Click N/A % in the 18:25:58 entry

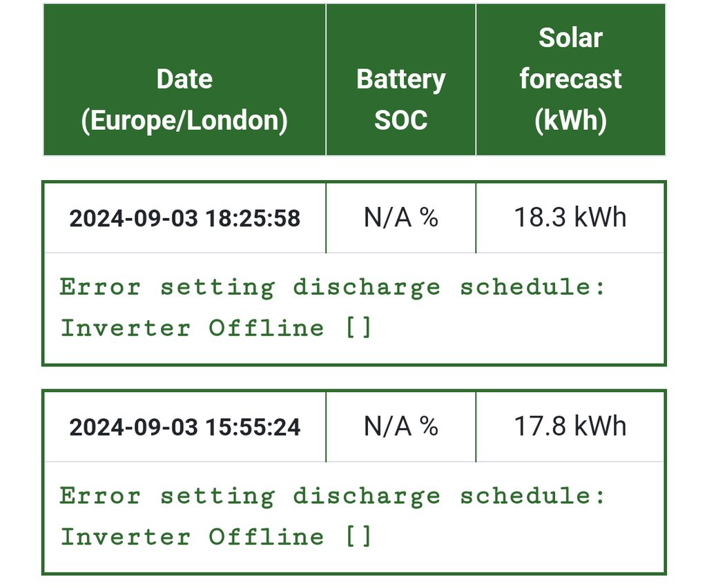tap(400, 218)
